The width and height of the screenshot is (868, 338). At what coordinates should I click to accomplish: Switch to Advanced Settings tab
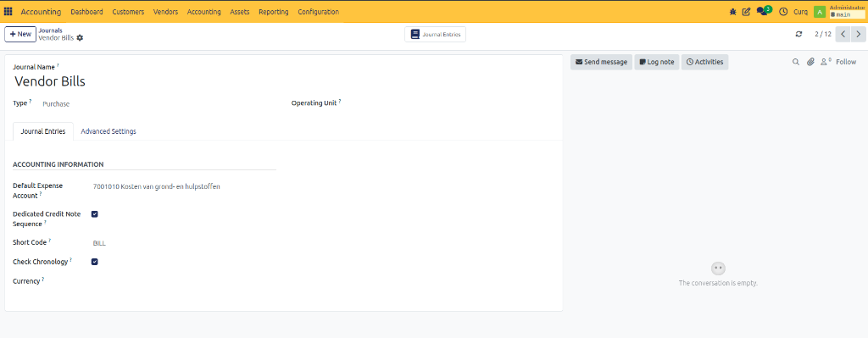(x=108, y=131)
